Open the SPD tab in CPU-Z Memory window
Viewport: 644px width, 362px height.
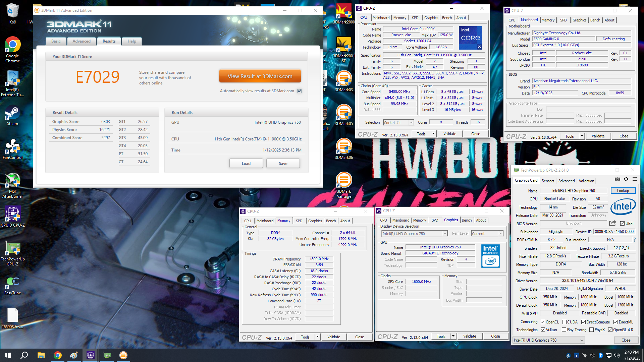(299, 221)
